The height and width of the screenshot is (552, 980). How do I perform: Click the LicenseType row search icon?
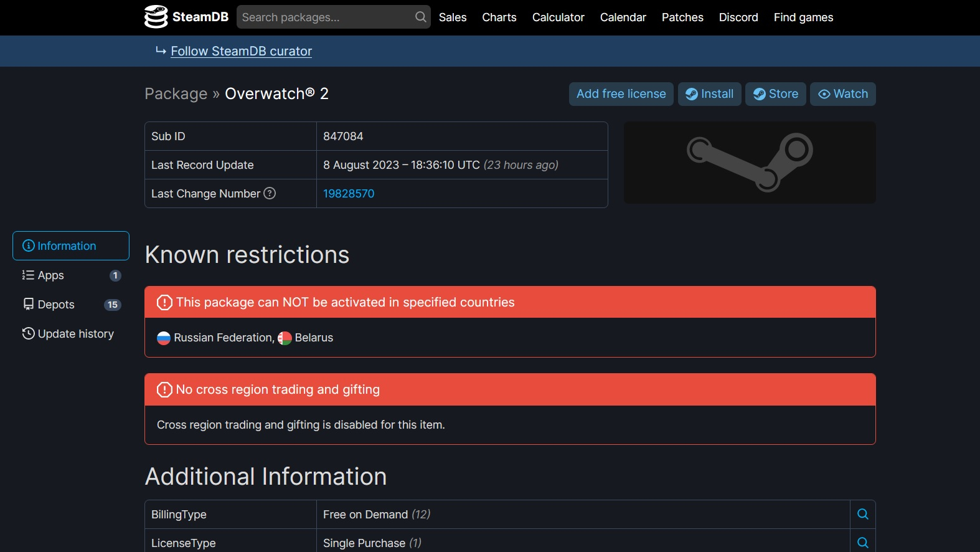coord(863,543)
